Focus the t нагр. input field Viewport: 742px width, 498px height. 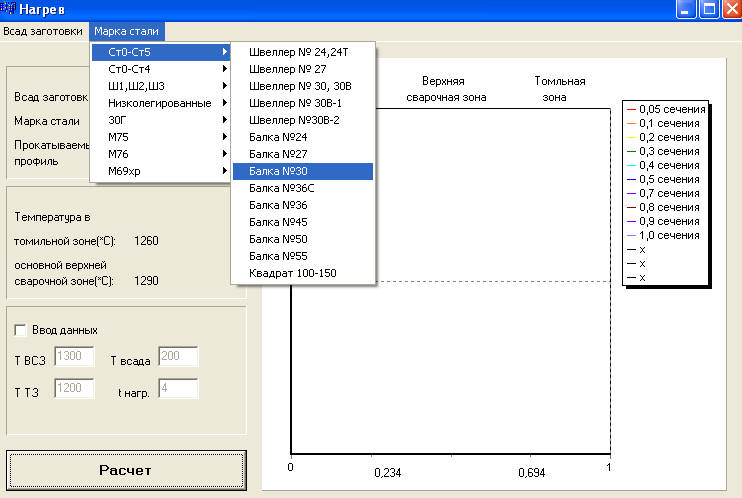pyautogui.click(x=178, y=389)
